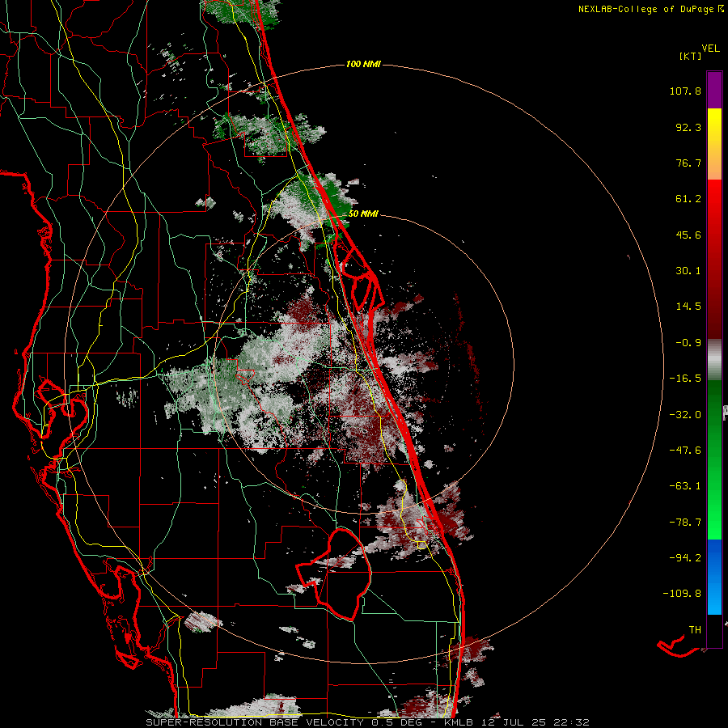Select the -47.6 scale value
This screenshot has height=728, width=728.
[x=685, y=451]
